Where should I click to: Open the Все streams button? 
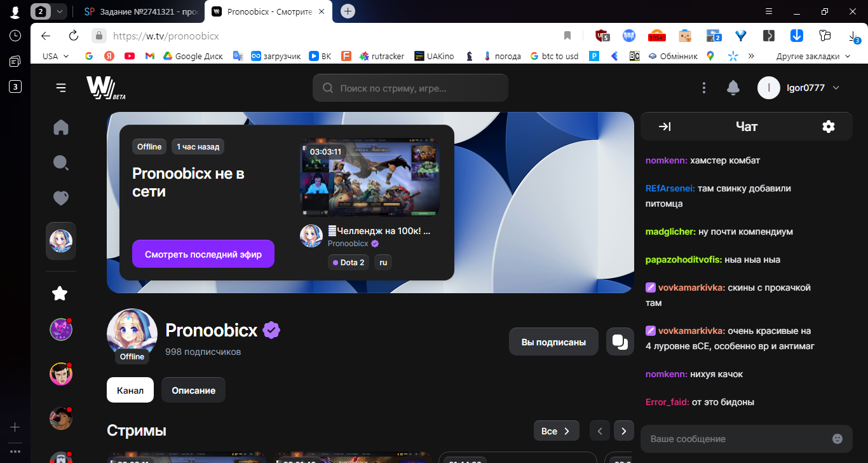point(557,431)
